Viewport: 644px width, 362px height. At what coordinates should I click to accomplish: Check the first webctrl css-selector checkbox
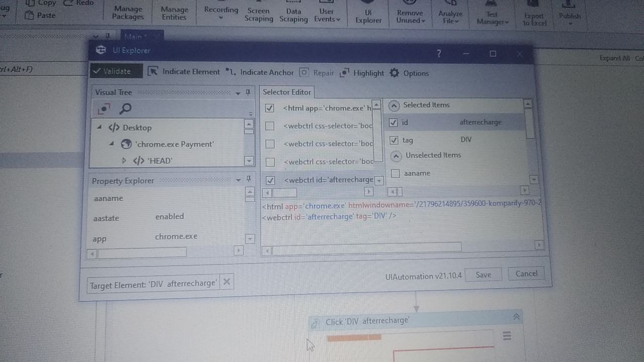point(270,126)
